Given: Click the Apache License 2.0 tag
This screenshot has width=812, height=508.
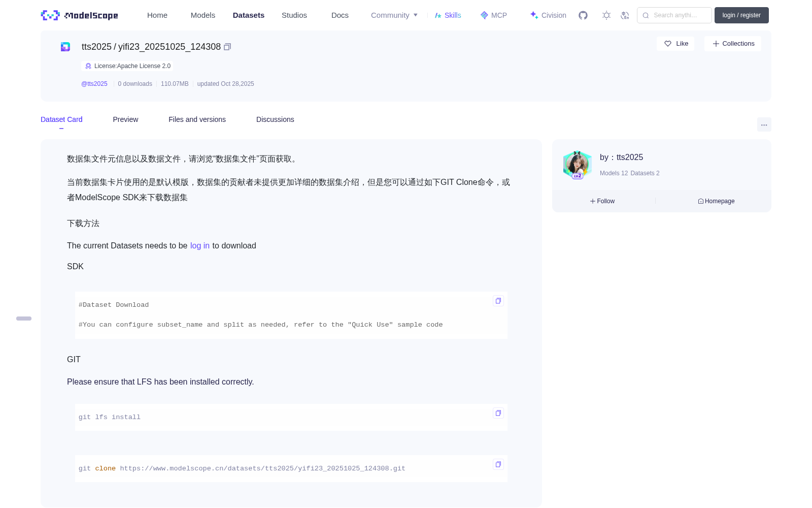Looking at the screenshot, I should tap(127, 66).
